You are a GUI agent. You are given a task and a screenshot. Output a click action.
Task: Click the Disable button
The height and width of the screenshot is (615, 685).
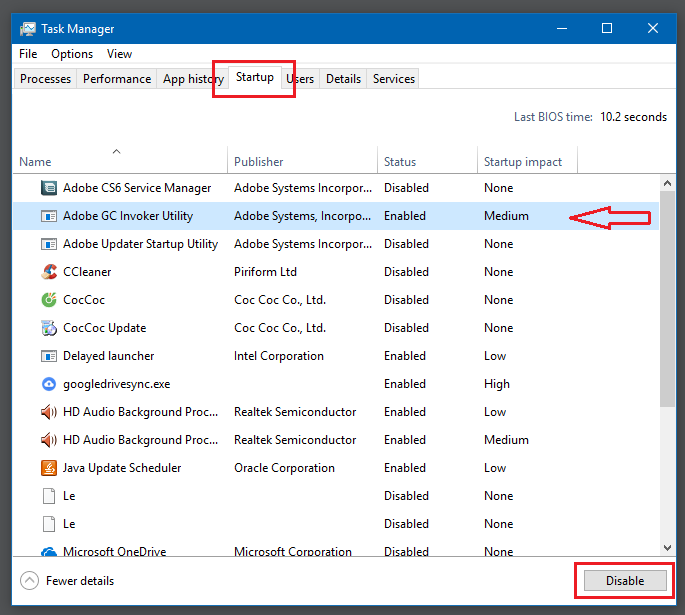click(625, 580)
